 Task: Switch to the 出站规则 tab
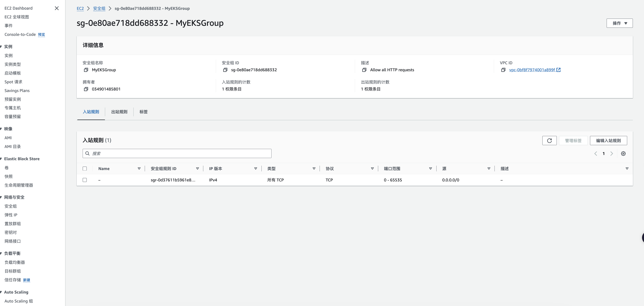point(119,112)
